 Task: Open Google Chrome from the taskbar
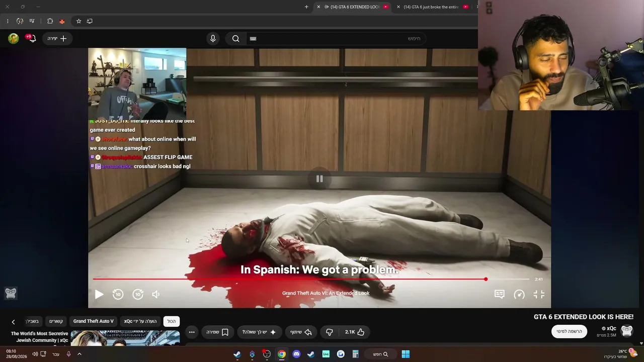pyautogui.click(x=282, y=354)
